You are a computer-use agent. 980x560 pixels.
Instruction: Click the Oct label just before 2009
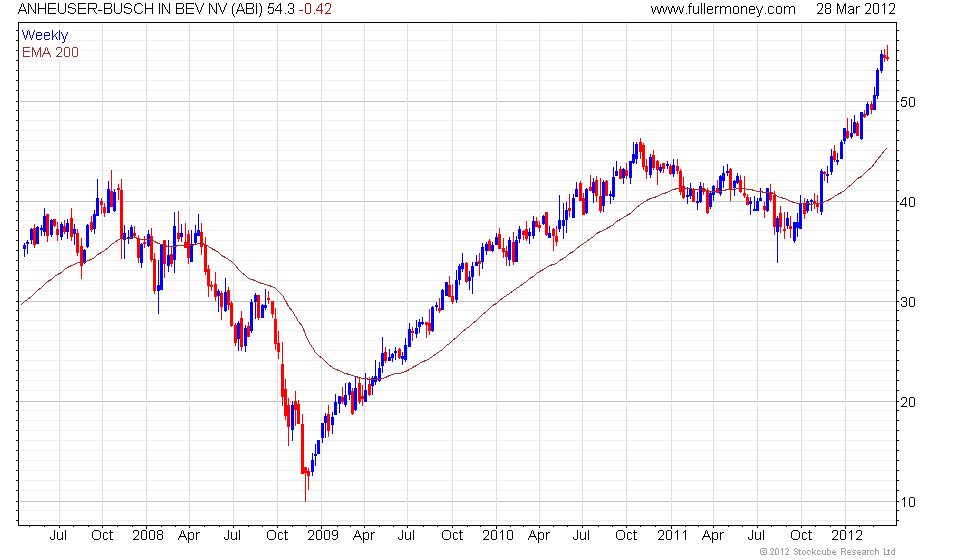277,536
